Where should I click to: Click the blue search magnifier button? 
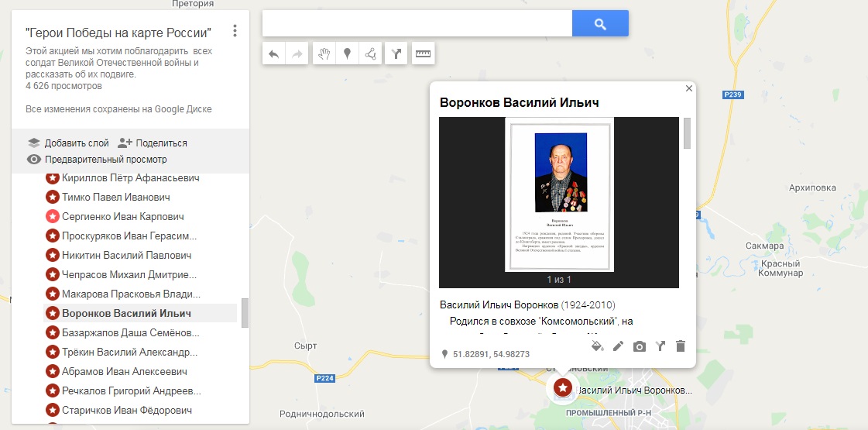(600, 23)
